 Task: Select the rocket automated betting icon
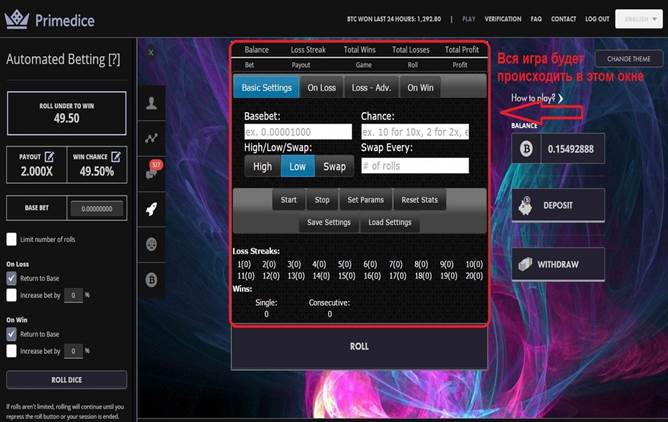click(x=151, y=209)
